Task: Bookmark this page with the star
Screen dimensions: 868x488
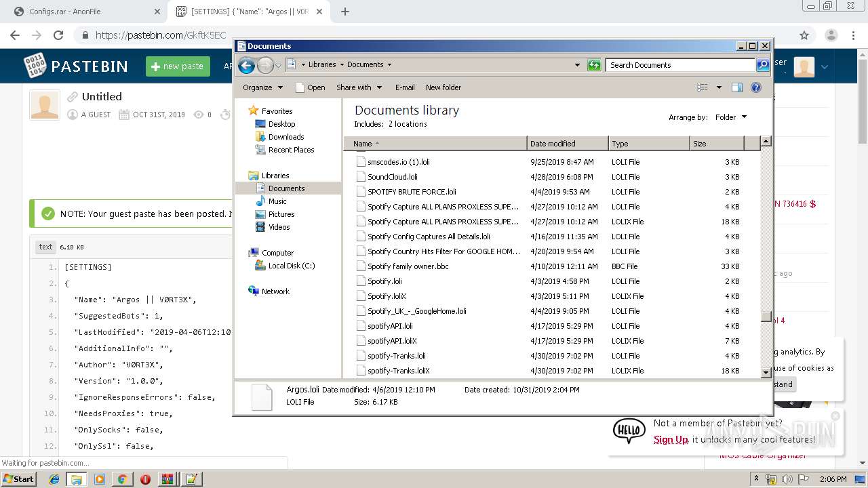Action: click(804, 35)
